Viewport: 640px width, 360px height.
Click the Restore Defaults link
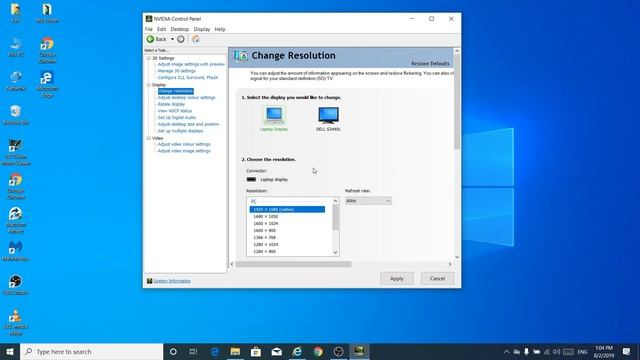click(x=430, y=64)
